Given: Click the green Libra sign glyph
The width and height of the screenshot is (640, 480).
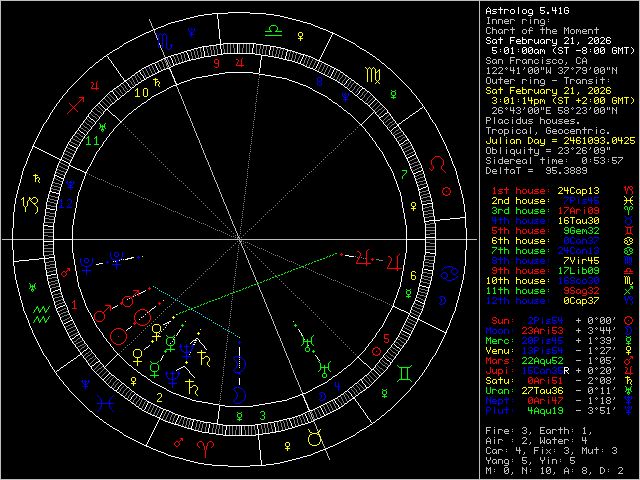Looking at the screenshot, I should (x=272, y=30).
